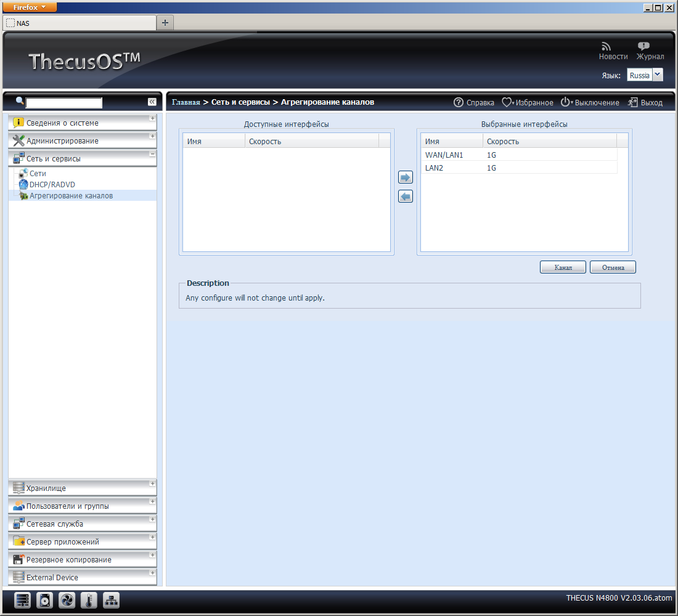The height and width of the screenshot is (616, 678).
Task: Go to Главная breadcrumb link
Action: [186, 102]
